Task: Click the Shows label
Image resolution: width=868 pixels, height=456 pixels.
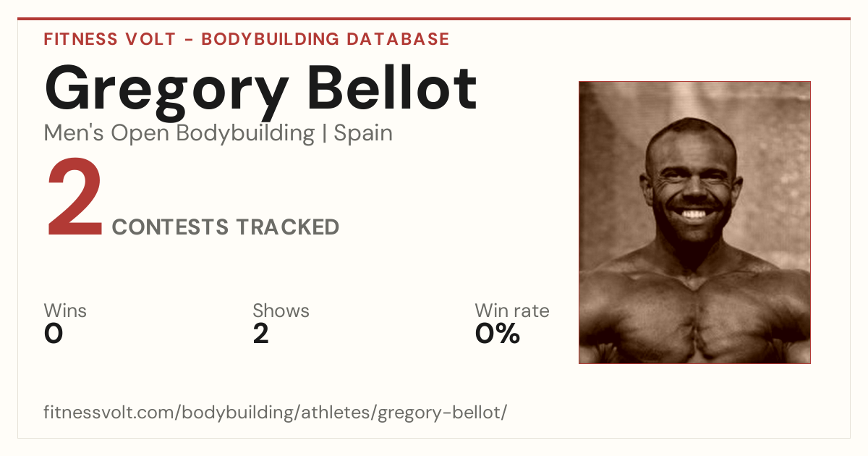Action: pyautogui.click(x=281, y=311)
